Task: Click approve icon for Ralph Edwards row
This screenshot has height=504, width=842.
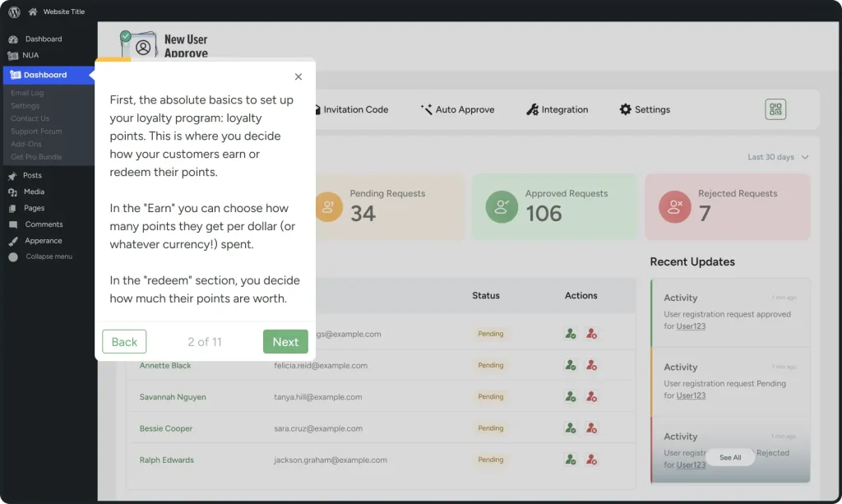Action: coord(571,460)
